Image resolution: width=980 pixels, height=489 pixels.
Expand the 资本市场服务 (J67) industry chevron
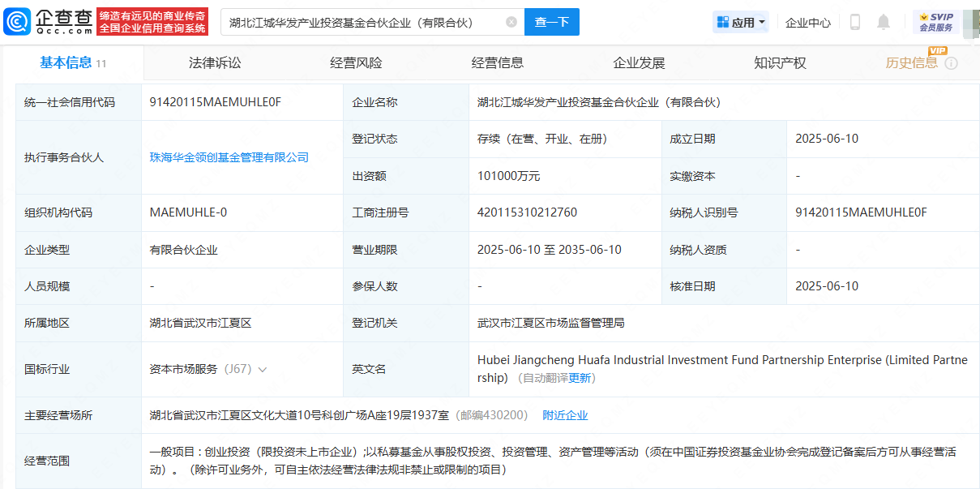(x=262, y=369)
